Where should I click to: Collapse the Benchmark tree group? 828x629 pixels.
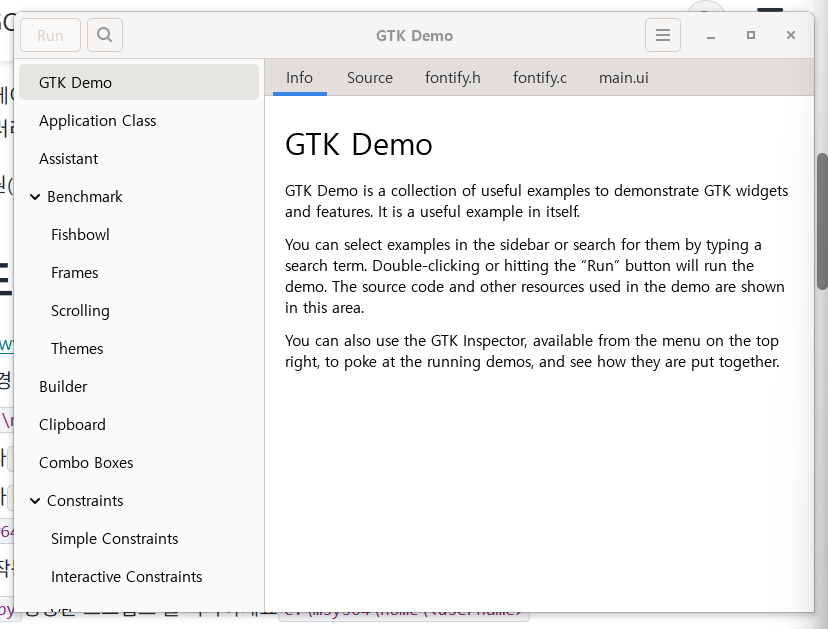coord(35,197)
